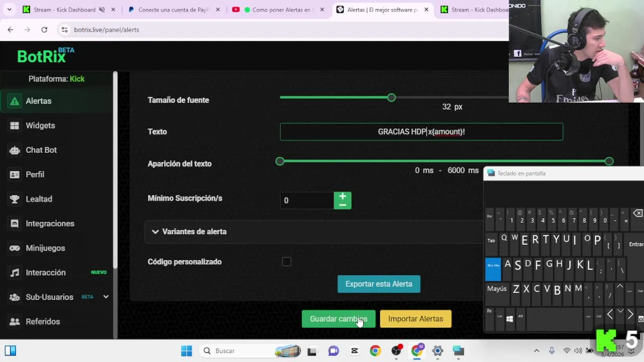Click the browser back arrow
Viewport: 644px width, 362px height.
pos(11,30)
